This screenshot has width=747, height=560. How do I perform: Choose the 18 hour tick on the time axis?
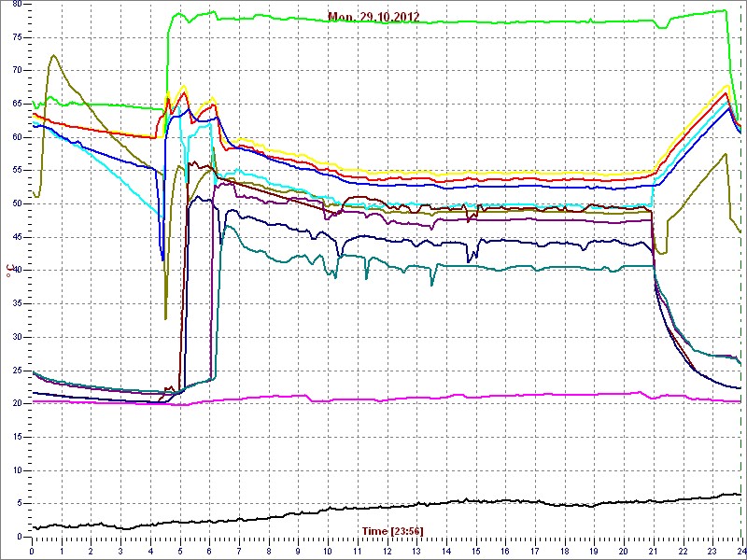tap(564, 552)
